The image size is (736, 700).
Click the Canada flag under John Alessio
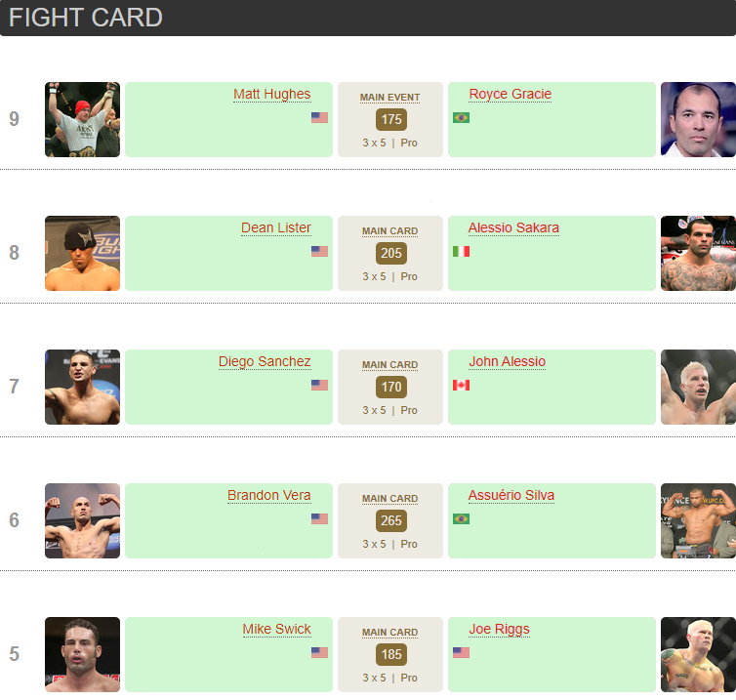tap(461, 386)
